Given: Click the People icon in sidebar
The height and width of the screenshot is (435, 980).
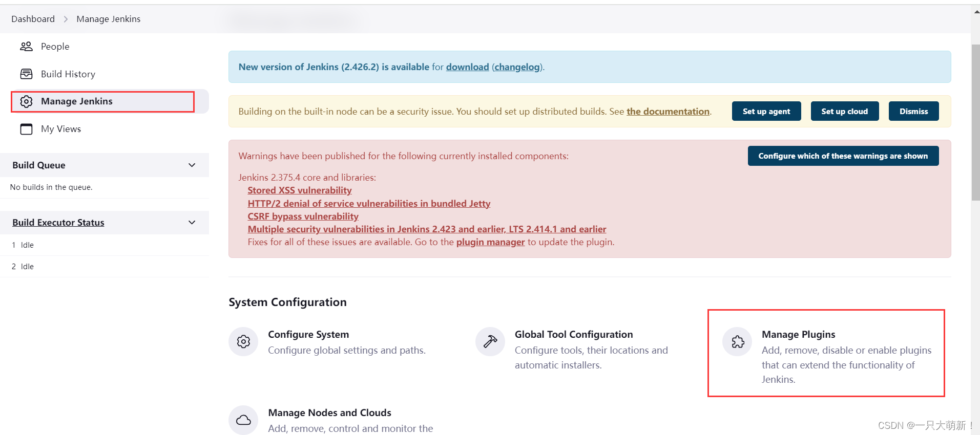Looking at the screenshot, I should pyautogui.click(x=26, y=47).
